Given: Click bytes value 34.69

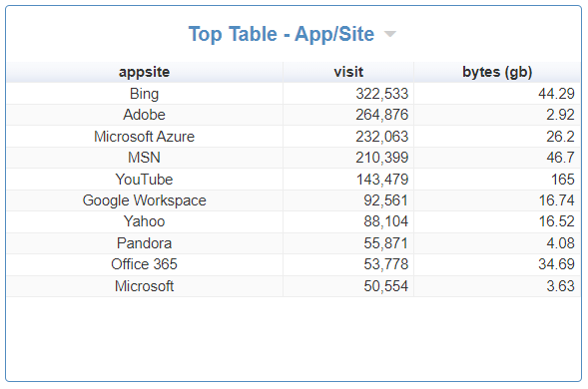Looking at the screenshot, I should coord(556,264).
